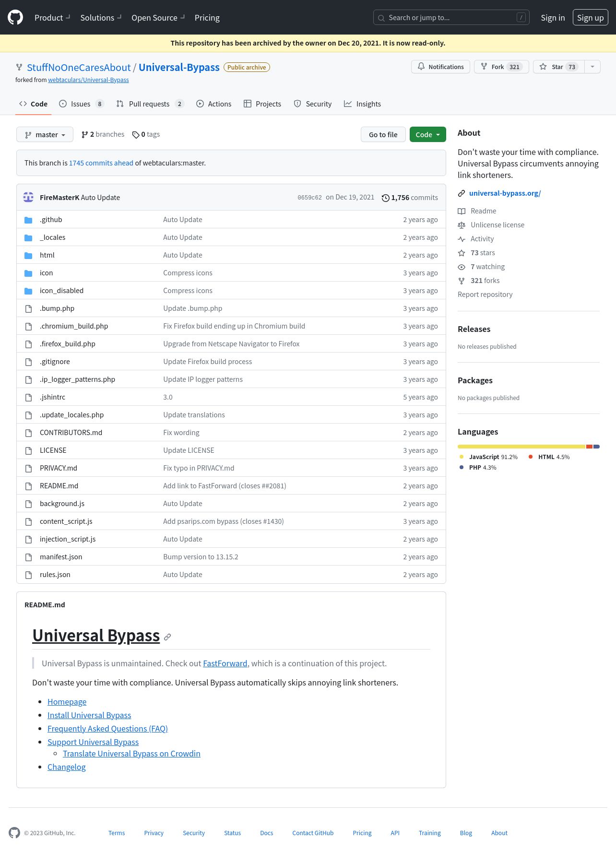The width and height of the screenshot is (616, 862).
Task: Open the .ip_logger_patterns.php file
Action: coord(77,379)
